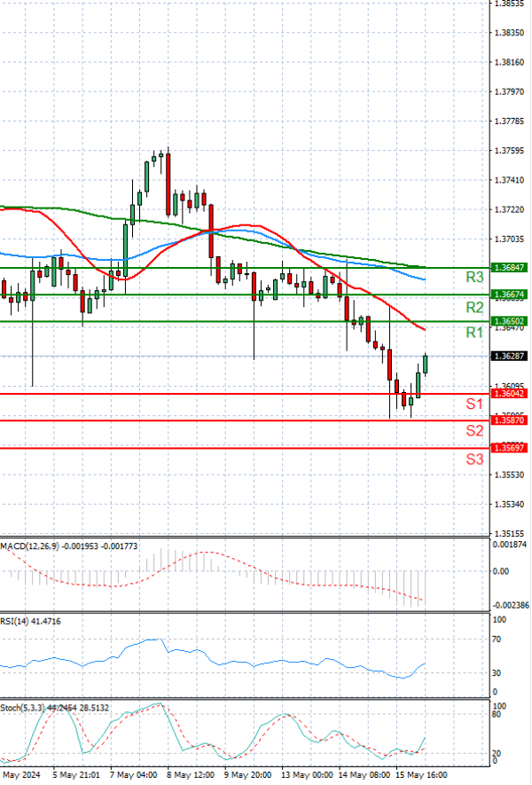The height and width of the screenshot is (785, 532).
Task: Click the S1 support label
Action: pos(474,404)
